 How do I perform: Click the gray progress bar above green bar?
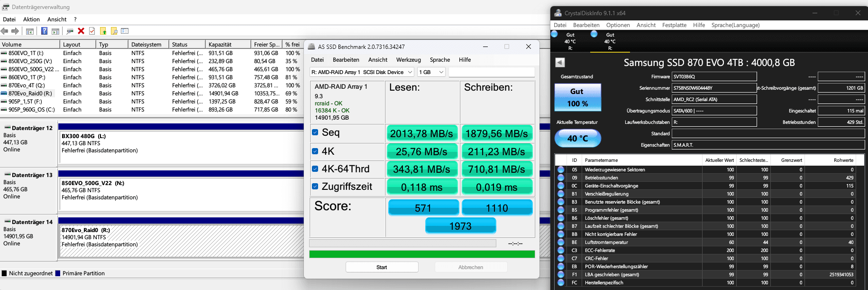[x=402, y=243]
